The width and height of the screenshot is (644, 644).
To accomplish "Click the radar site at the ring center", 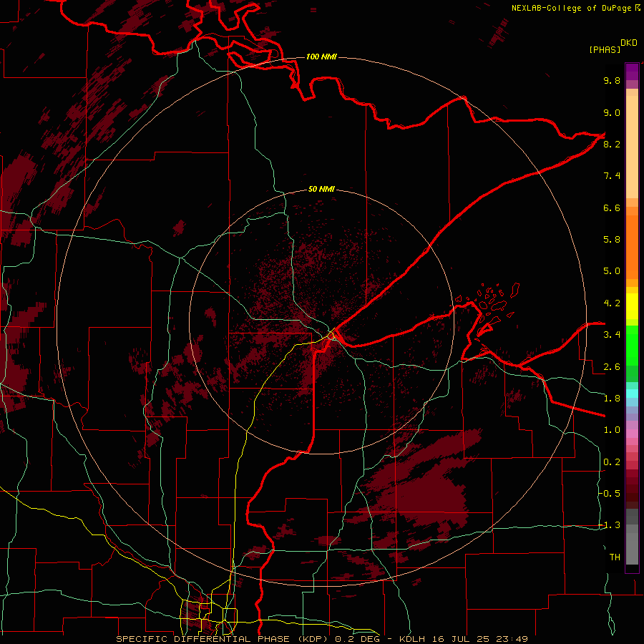I will point(331,336).
